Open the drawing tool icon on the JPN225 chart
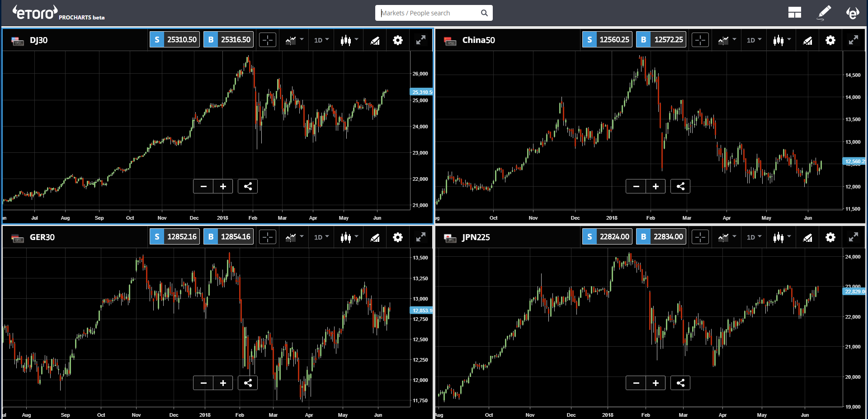The image size is (868, 419). point(807,237)
